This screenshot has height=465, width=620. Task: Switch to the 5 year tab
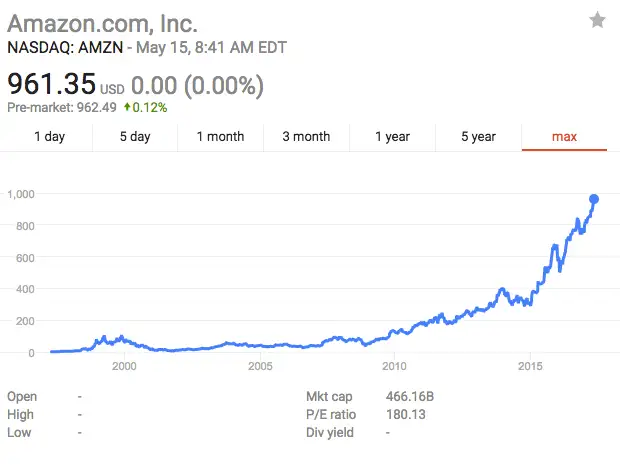point(478,137)
